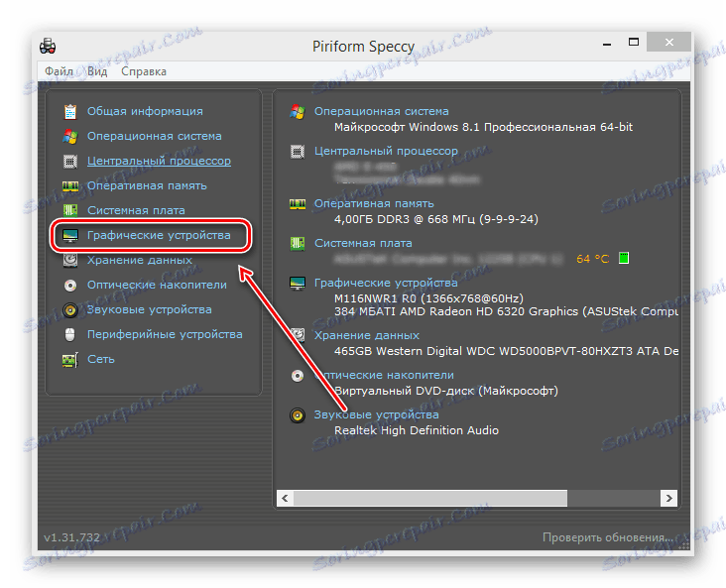Click the hard drive icon in summary panel
Image resolution: width=726 pixels, height=588 pixels.
point(298,335)
